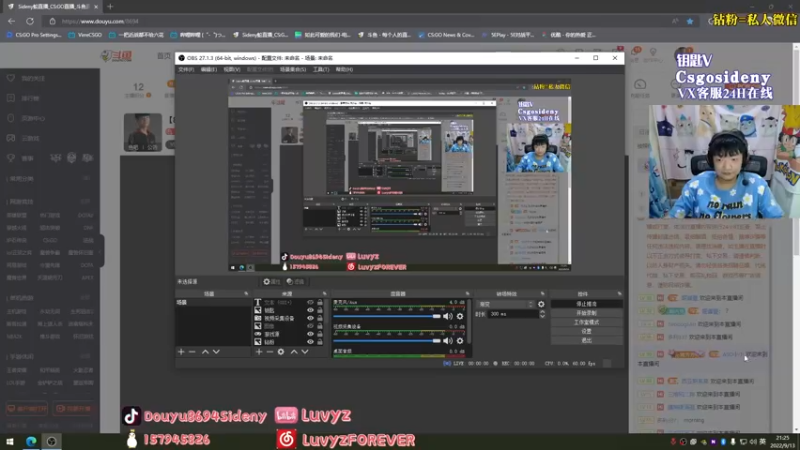Adjust the transition duration stepper arrows
800x450 pixels.
coord(542,314)
